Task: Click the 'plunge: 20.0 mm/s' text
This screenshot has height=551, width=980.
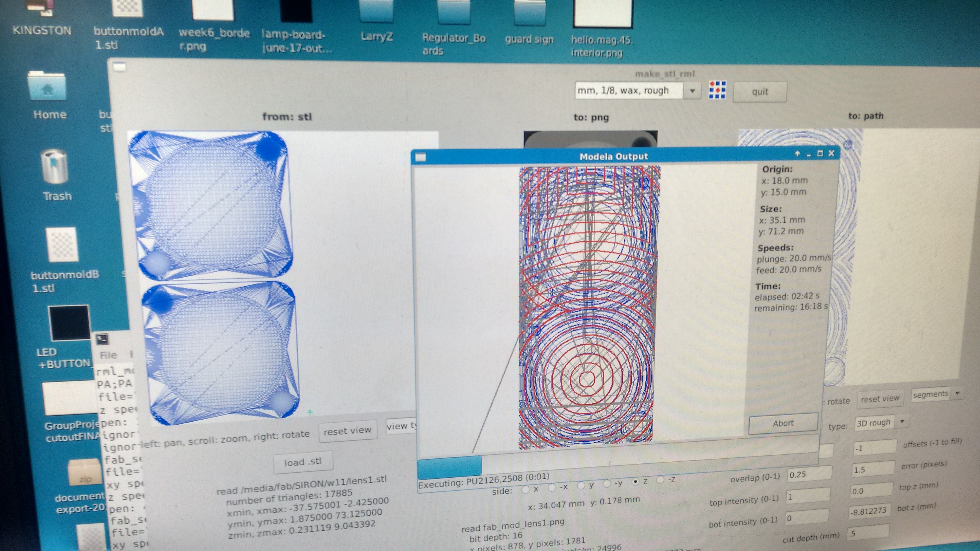Action: [794, 259]
